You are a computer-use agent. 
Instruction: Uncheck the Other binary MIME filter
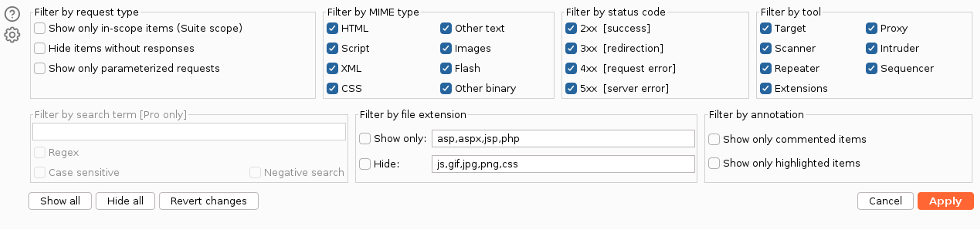point(446,88)
